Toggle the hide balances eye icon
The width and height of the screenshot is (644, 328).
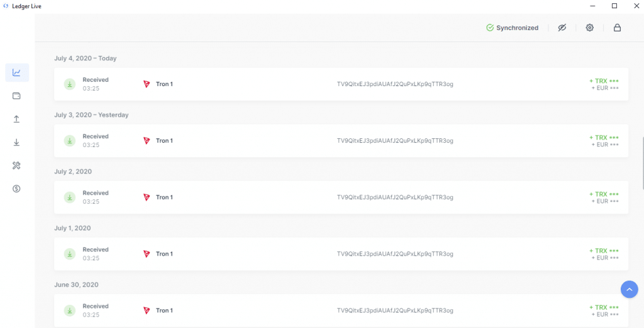pyautogui.click(x=562, y=28)
